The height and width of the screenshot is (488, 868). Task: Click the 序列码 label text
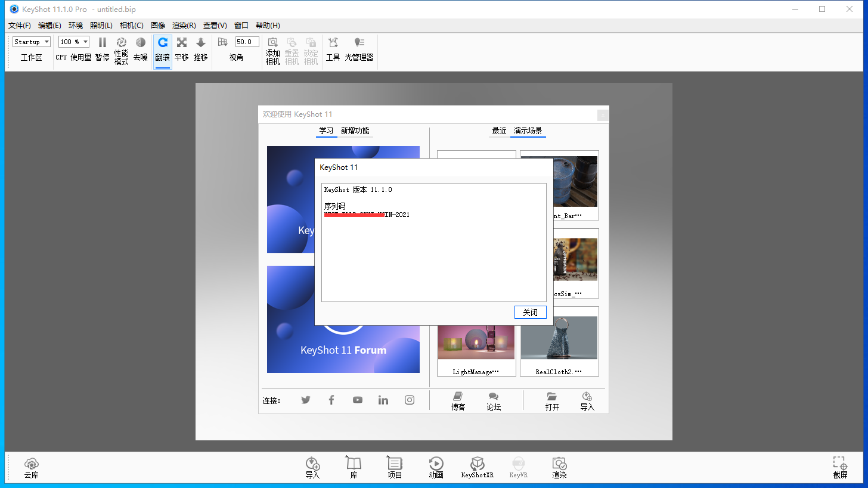[x=334, y=206]
